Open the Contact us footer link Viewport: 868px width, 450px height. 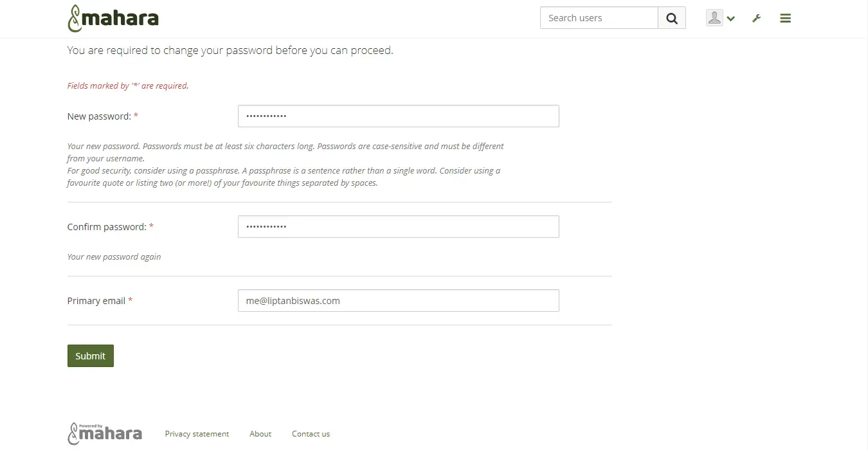(x=311, y=434)
